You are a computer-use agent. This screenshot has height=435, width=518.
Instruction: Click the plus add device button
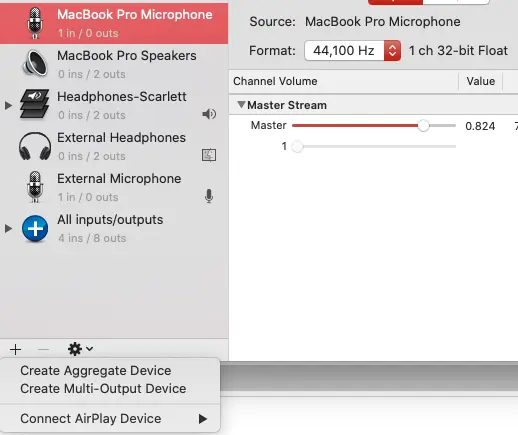click(x=15, y=349)
